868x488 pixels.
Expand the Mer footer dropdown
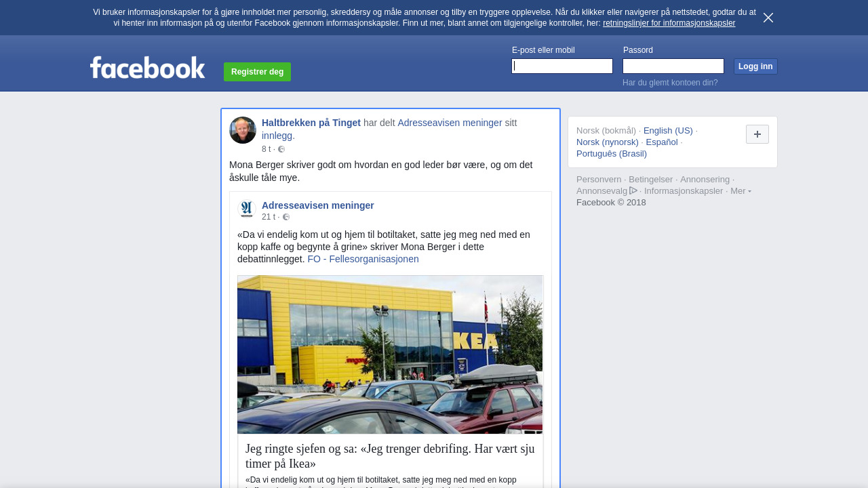click(741, 191)
